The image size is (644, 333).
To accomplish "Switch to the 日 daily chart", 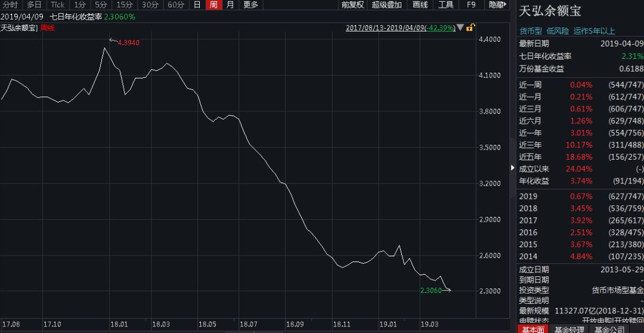I will (197, 5).
